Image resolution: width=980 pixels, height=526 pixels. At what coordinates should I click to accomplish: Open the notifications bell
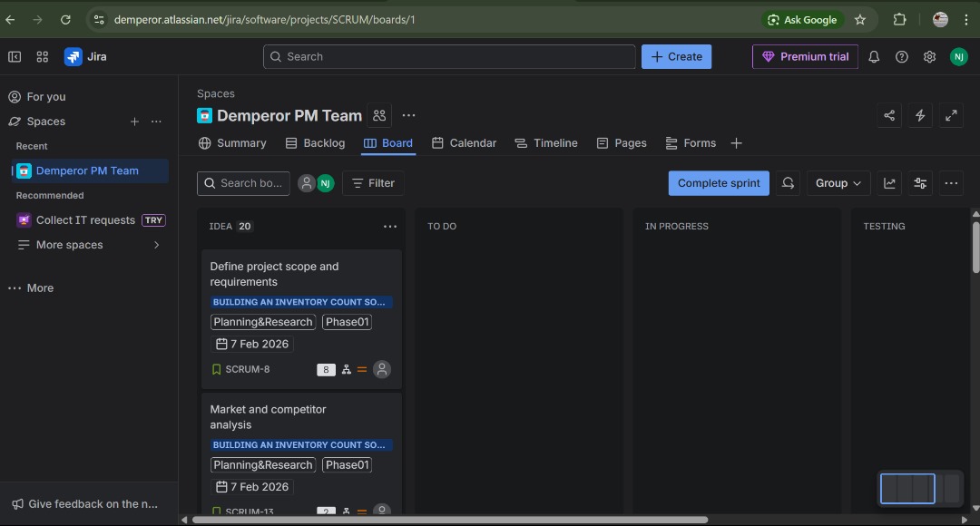[873, 56]
